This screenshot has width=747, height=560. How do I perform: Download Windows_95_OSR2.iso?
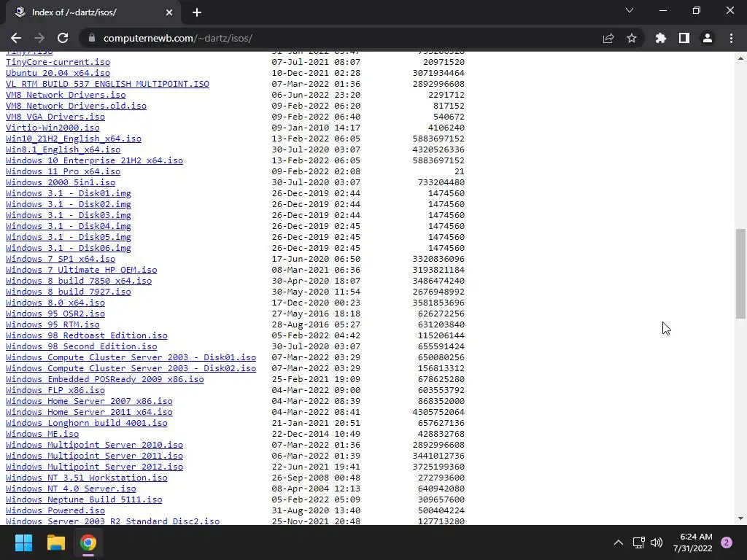pyautogui.click(x=55, y=314)
